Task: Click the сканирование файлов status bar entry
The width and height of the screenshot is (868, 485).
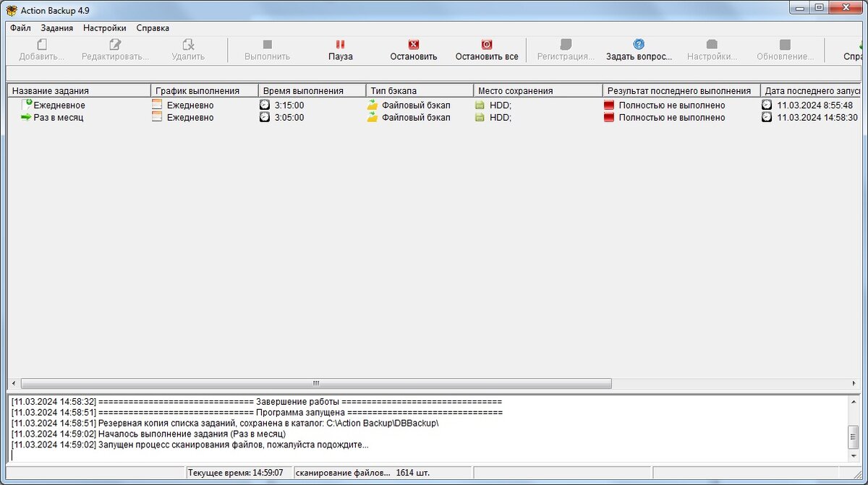Action: [x=383, y=473]
